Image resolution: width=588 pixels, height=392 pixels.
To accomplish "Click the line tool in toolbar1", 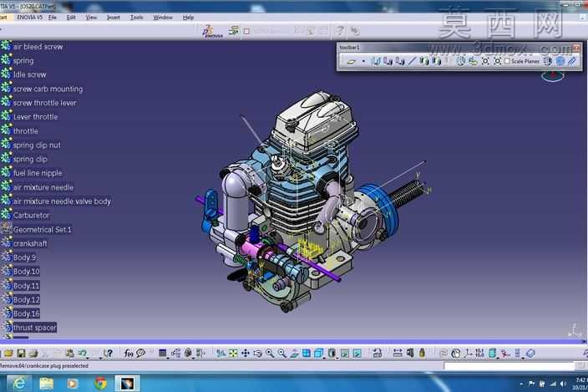I will pos(412,61).
